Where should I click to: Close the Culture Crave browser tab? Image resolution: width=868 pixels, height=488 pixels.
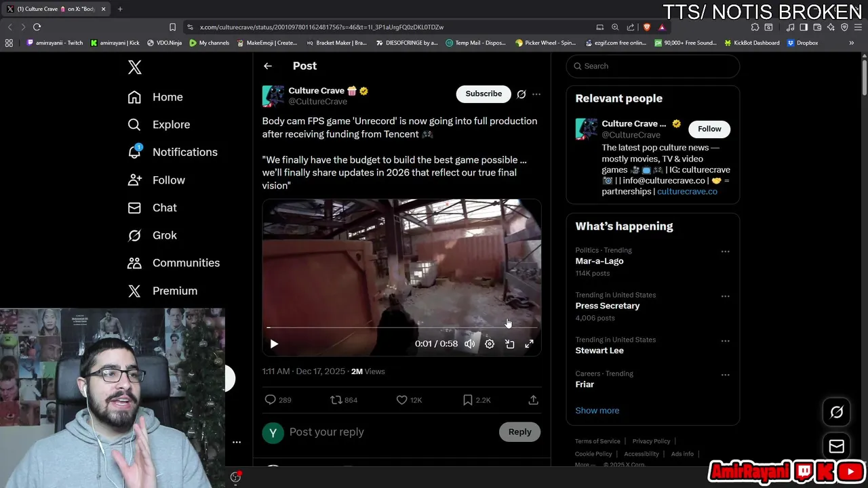[103, 9]
